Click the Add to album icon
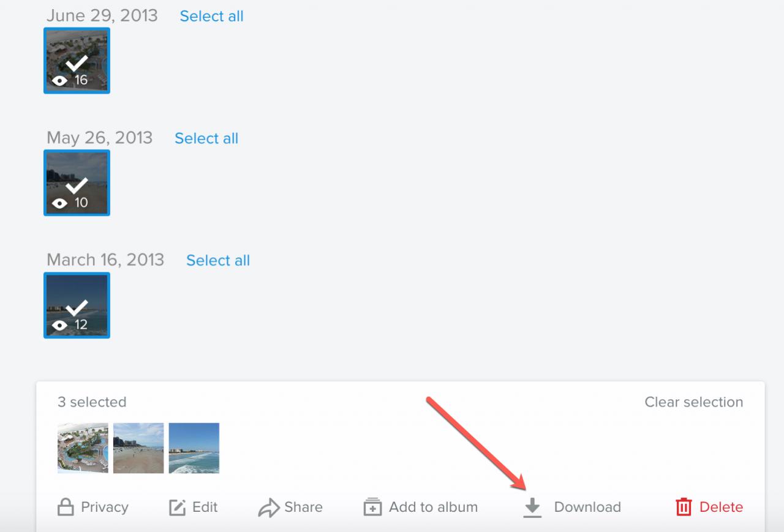 pyautogui.click(x=372, y=508)
